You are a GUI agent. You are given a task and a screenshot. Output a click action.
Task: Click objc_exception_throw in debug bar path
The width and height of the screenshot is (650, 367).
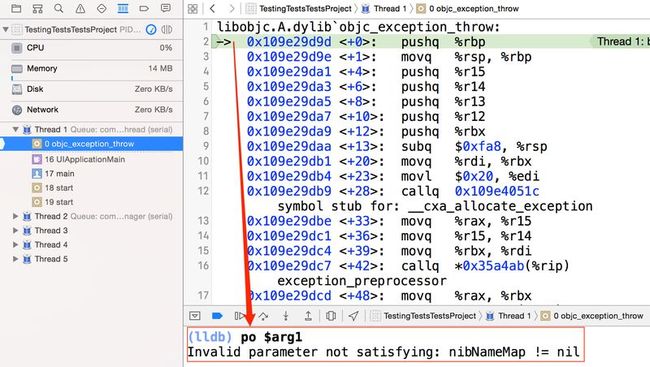(592, 316)
